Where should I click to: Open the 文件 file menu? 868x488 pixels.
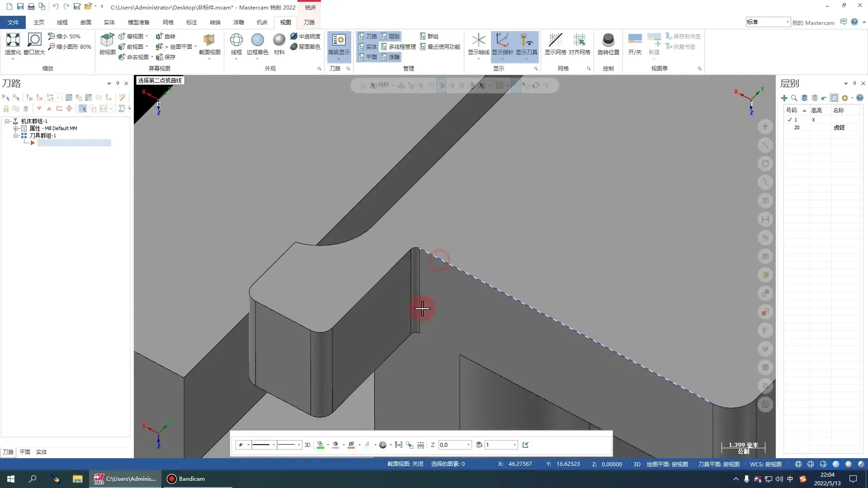13,22
